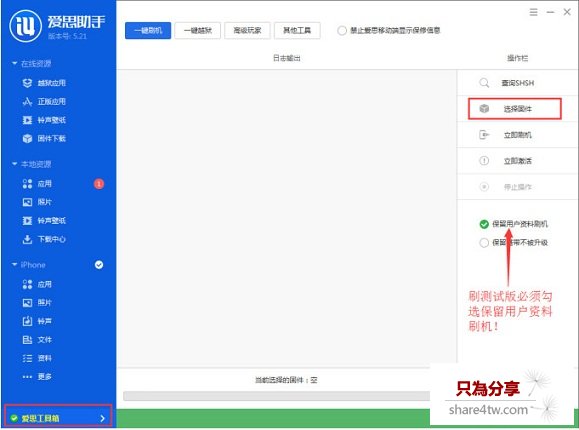Collapse the 在线资源 section

[14, 64]
